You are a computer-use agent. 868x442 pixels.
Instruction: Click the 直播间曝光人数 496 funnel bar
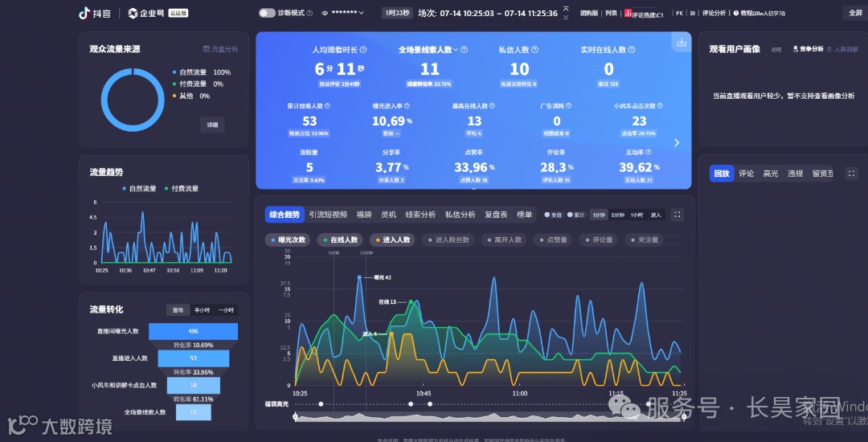(193, 331)
